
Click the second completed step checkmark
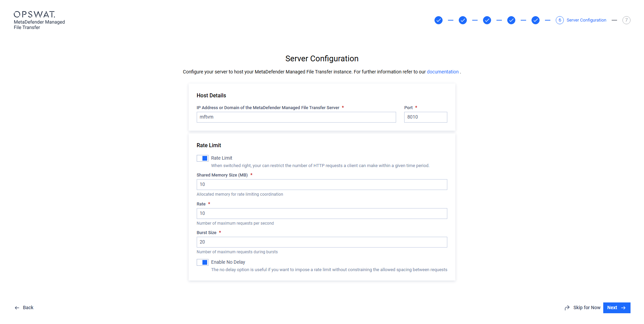(x=462, y=20)
